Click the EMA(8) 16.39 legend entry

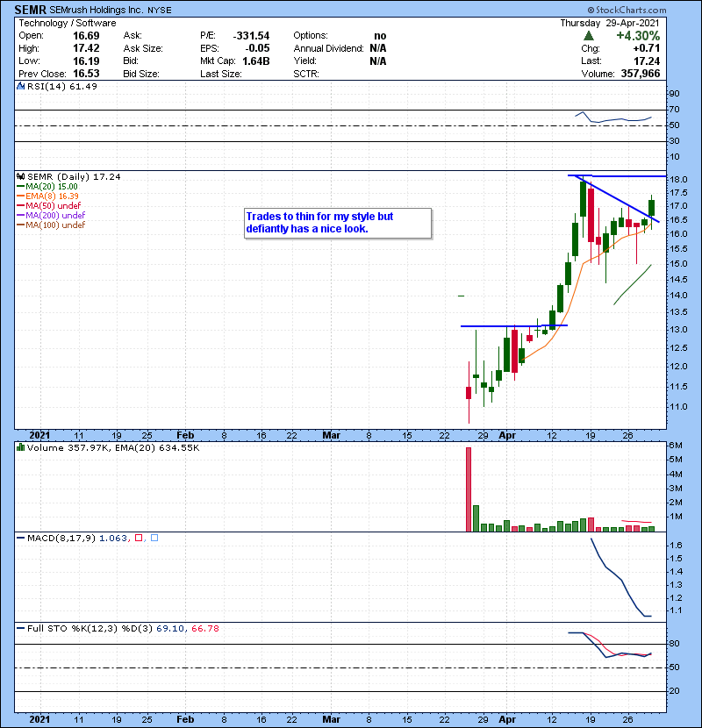click(48, 196)
